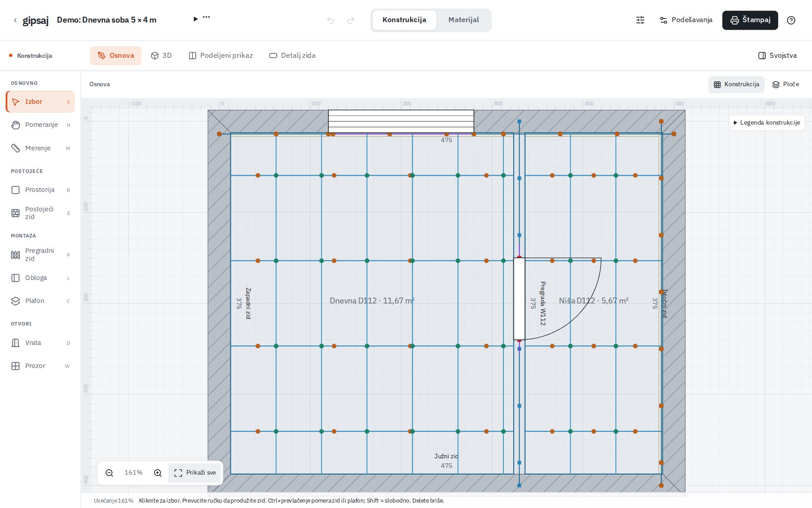Redo the last action
812x508 pixels.
[351, 20]
